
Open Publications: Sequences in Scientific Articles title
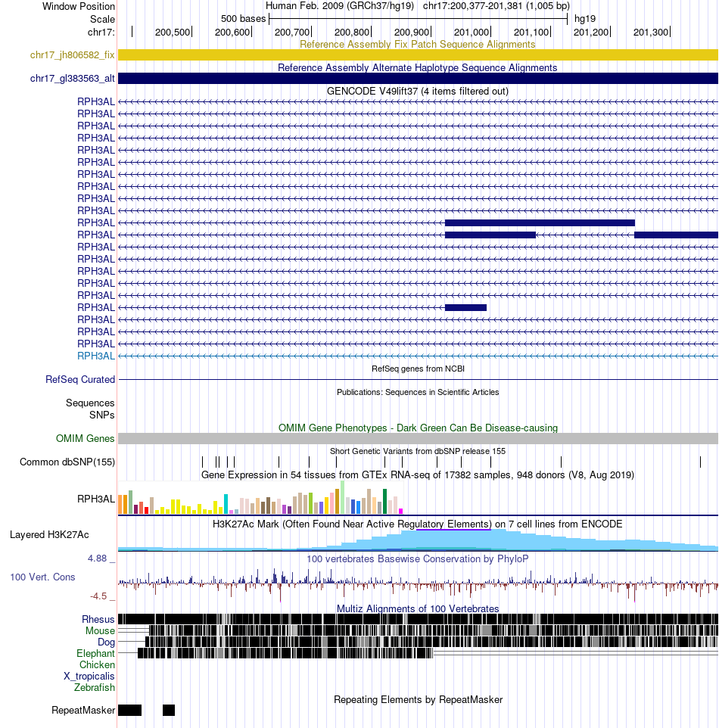(x=418, y=392)
